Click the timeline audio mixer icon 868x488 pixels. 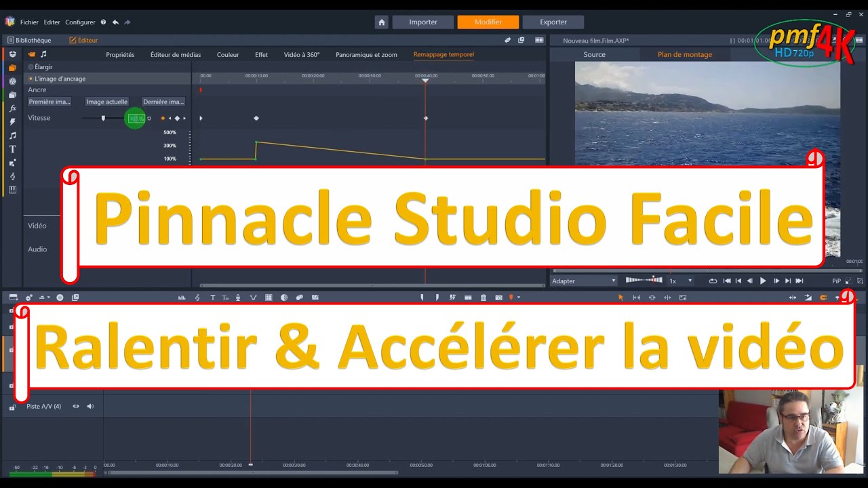coord(182,298)
